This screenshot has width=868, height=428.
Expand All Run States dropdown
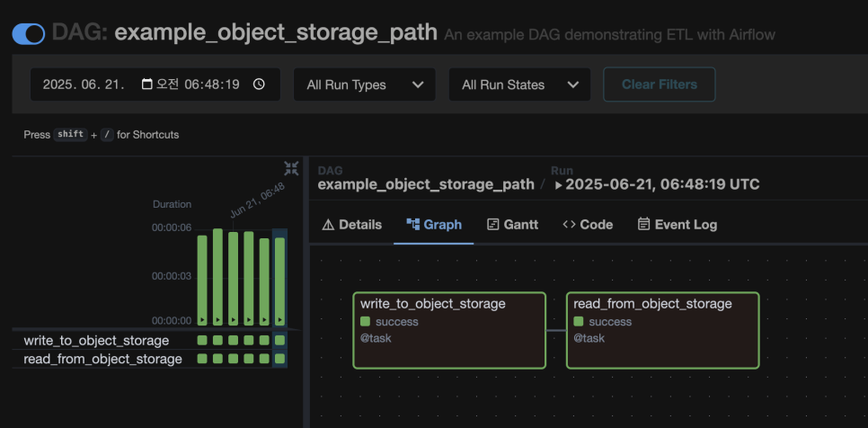[519, 85]
